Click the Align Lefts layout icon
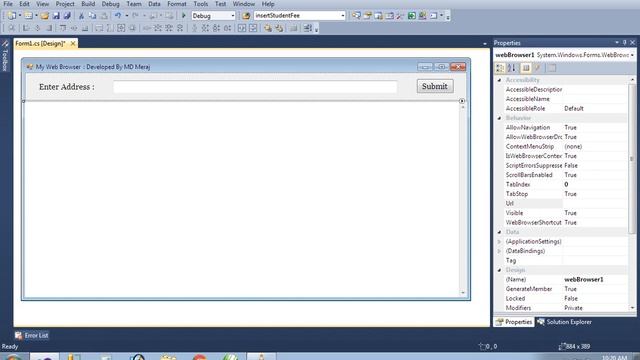Viewport: 640px width, 360px height. pyautogui.click(x=26, y=28)
